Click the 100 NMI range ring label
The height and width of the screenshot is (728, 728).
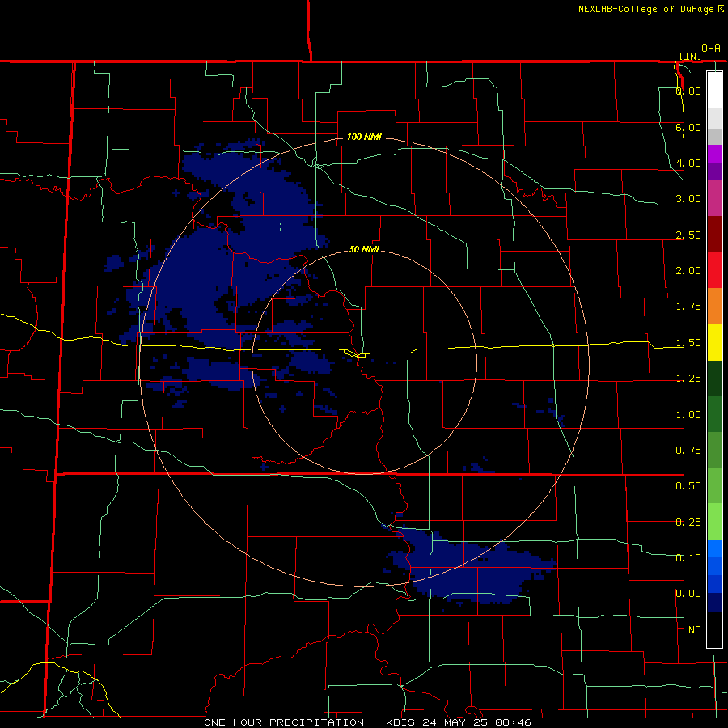tap(365, 137)
